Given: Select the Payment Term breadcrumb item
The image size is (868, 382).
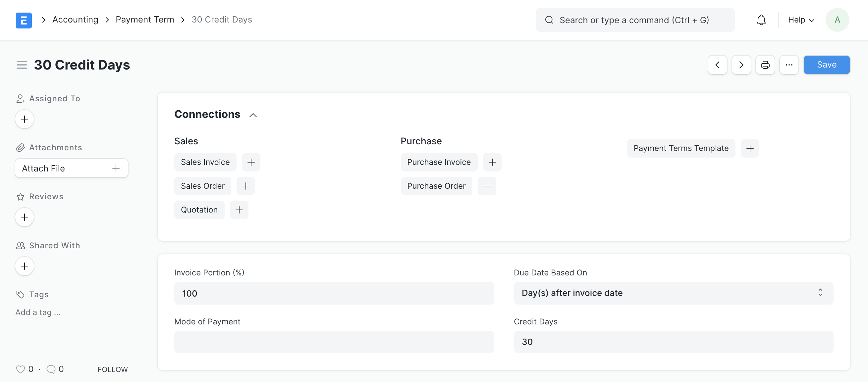Looking at the screenshot, I should (x=145, y=19).
